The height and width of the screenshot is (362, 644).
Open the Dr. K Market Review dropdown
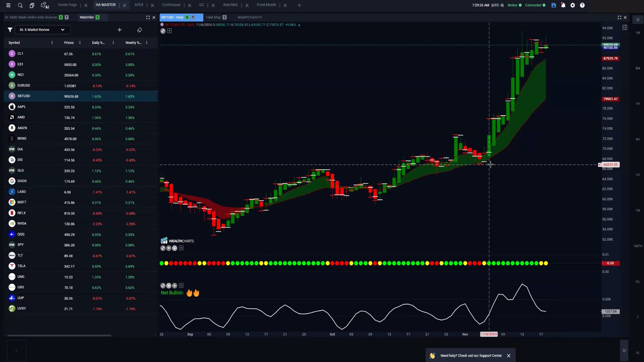[43, 30]
